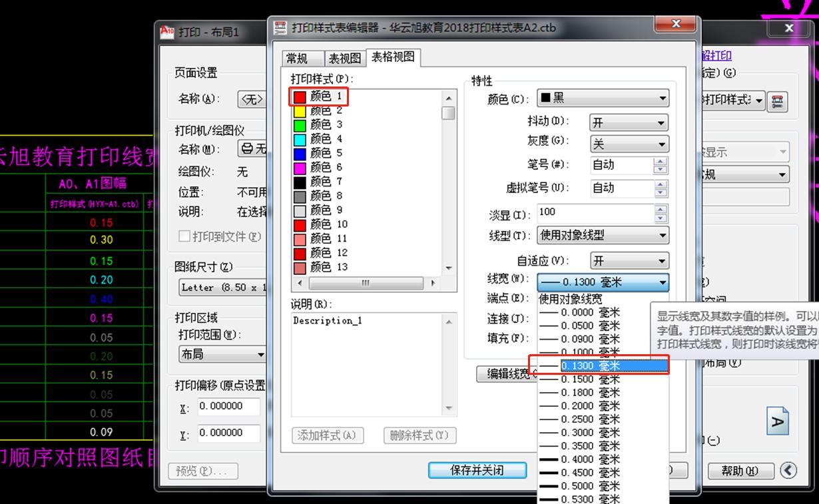
Task: Click the X plot offset input field
Action: [230, 406]
